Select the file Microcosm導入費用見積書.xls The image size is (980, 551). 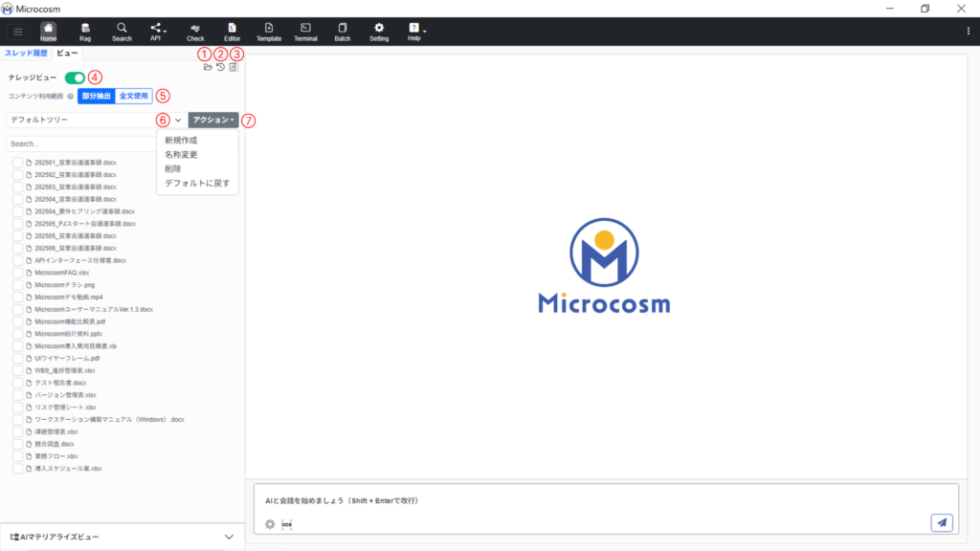(76, 346)
